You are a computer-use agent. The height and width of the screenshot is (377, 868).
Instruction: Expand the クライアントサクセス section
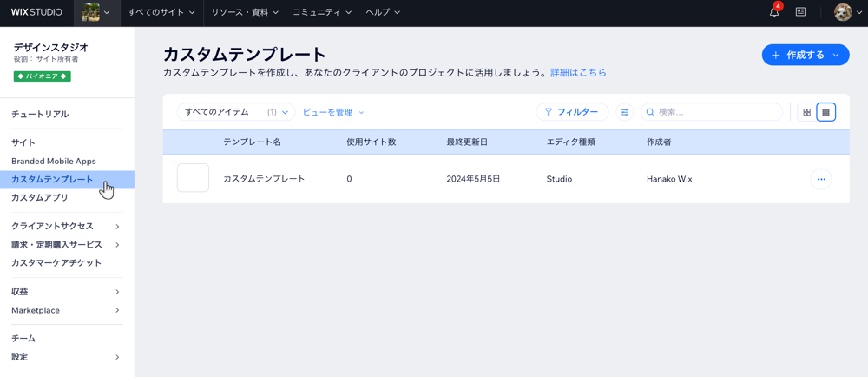pos(67,226)
